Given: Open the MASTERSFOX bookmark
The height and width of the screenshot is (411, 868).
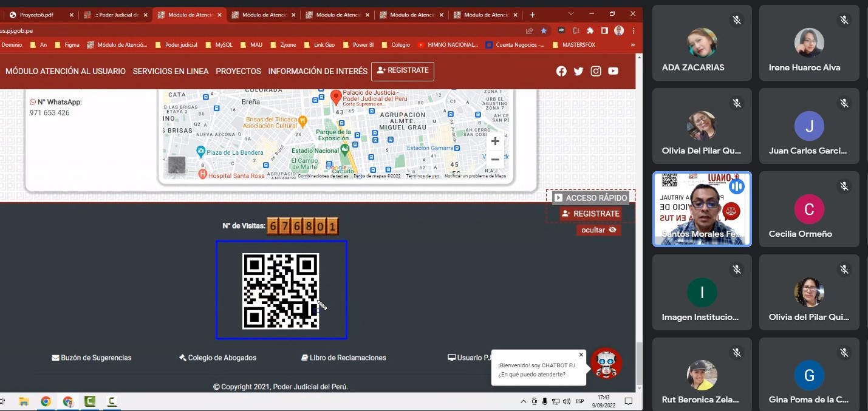Looking at the screenshot, I should click(575, 44).
